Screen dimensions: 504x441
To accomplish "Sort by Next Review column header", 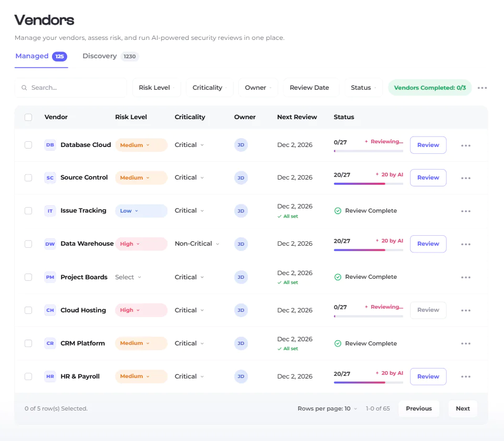I will click(x=297, y=117).
